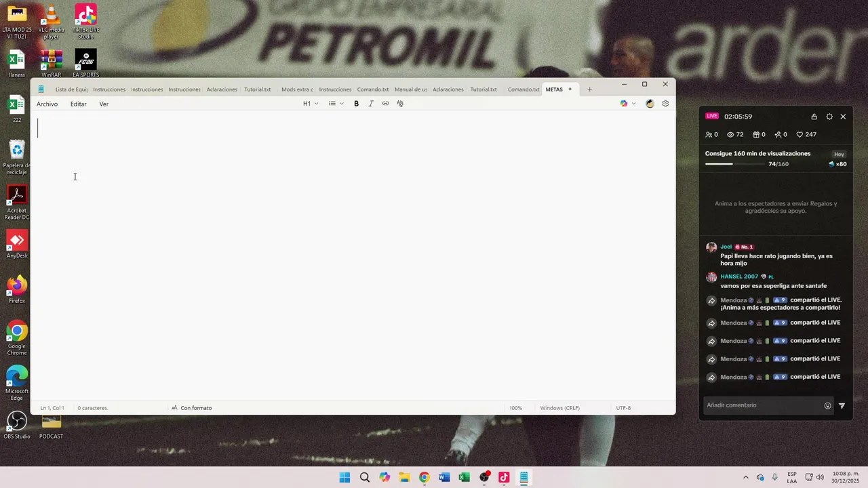Open VLC media player desktop icon
Screen dimensions: 868x488
pos(52,21)
